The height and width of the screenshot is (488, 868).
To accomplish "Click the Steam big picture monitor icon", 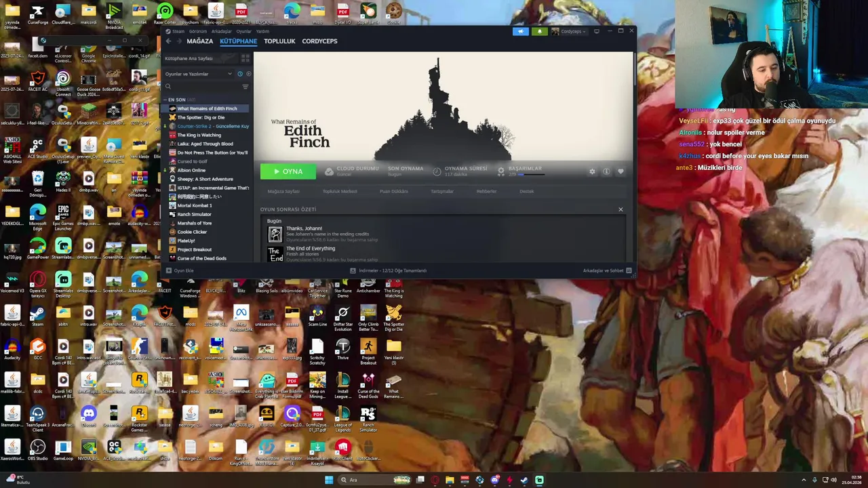I will [x=597, y=31].
